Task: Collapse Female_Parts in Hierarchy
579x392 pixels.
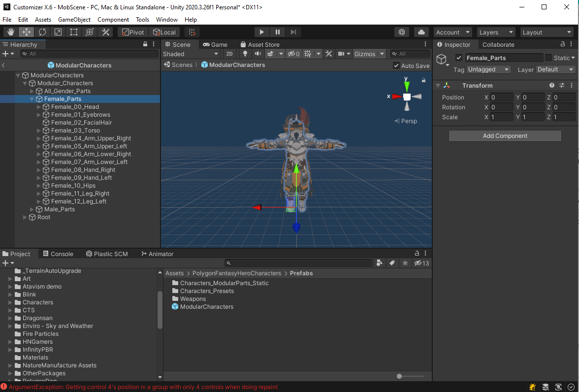Action: [32, 99]
